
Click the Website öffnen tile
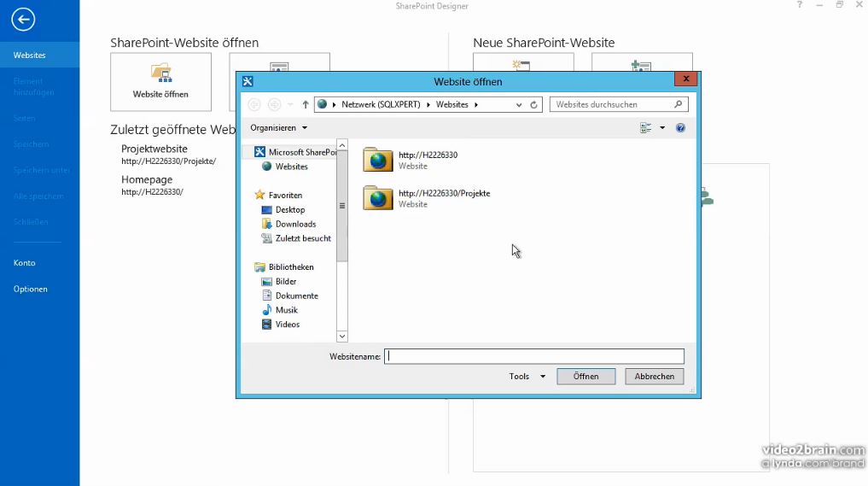coord(160,82)
